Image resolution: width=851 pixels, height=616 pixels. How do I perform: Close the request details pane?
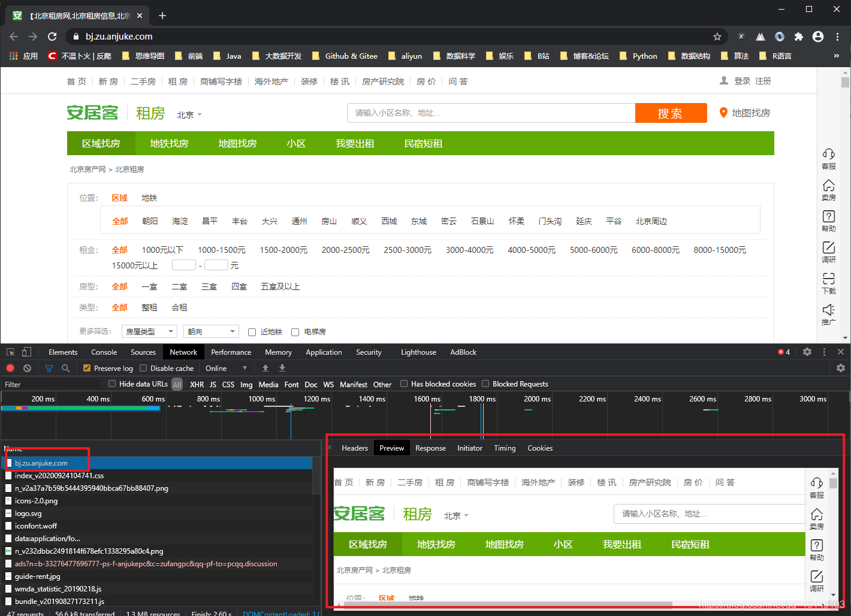coord(330,448)
